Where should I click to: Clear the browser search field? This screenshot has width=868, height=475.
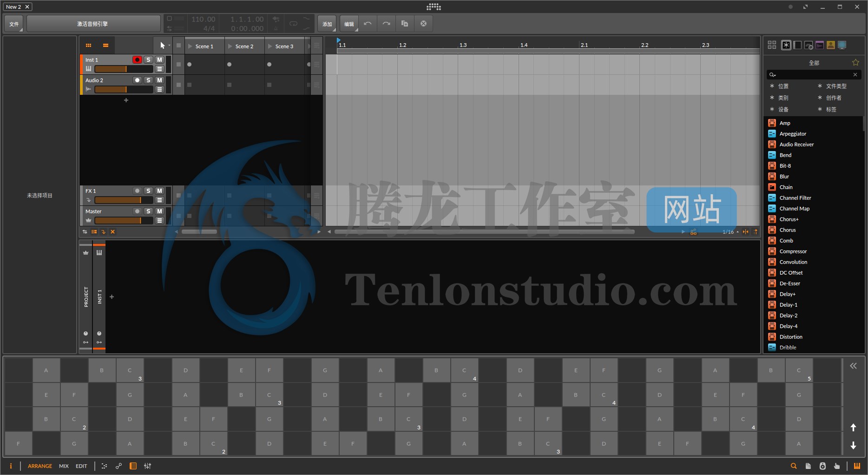(x=855, y=75)
